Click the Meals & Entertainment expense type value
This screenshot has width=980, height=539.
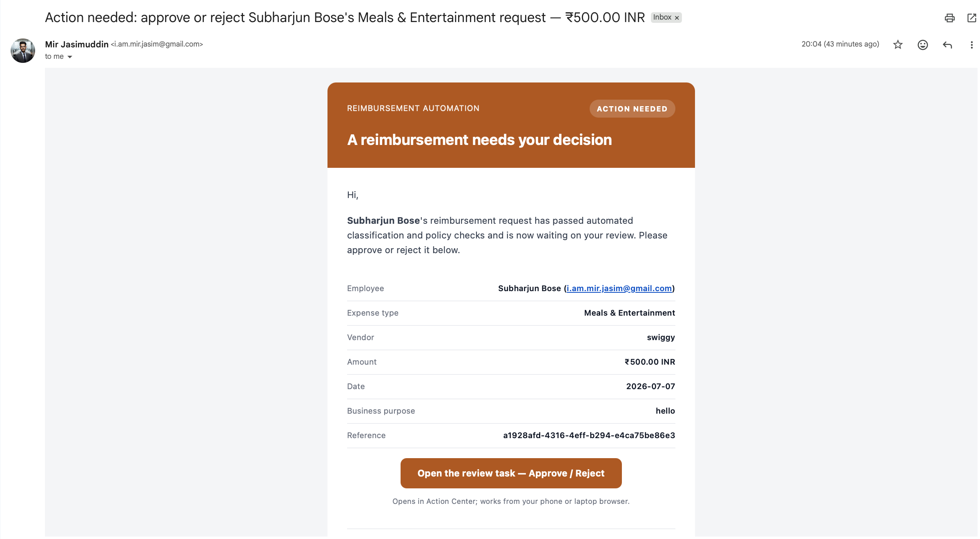[x=629, y=313]
